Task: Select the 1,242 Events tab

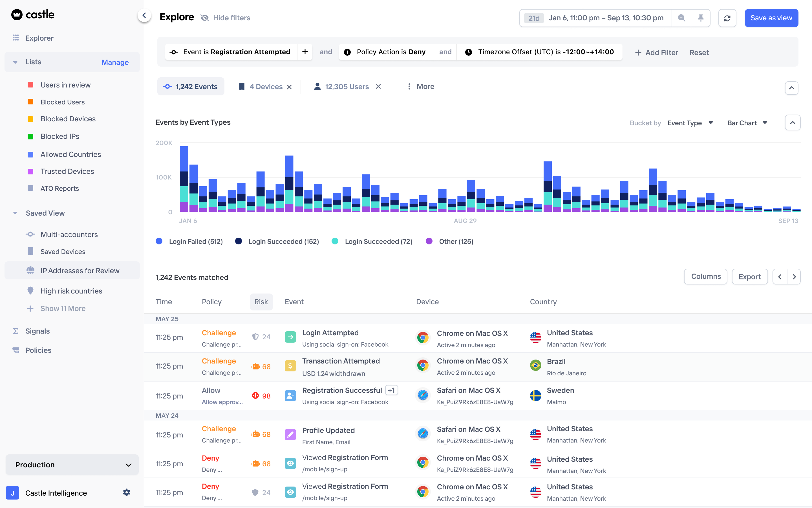Action: point(191,87)
